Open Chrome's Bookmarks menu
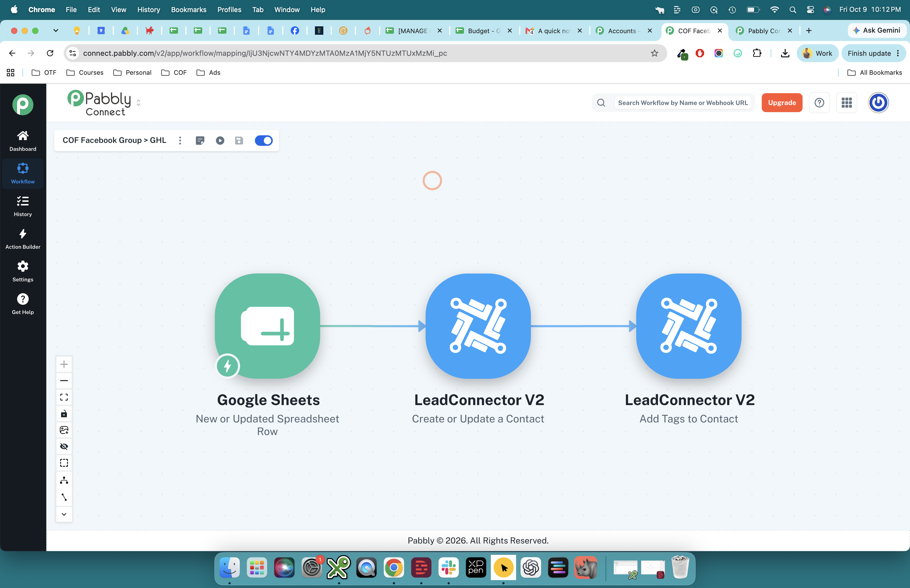910x588 pixels. (189, 9)
